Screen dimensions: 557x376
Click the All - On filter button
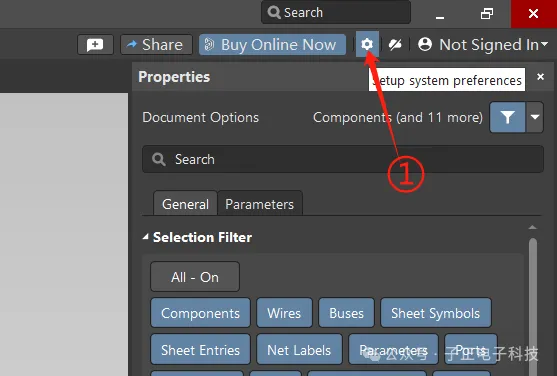195,277
